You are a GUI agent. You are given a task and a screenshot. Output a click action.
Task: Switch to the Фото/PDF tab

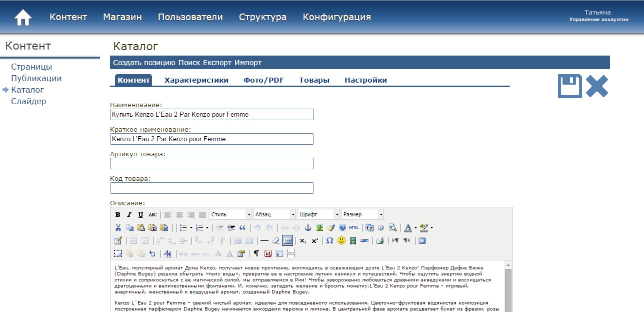click(263, 80)
